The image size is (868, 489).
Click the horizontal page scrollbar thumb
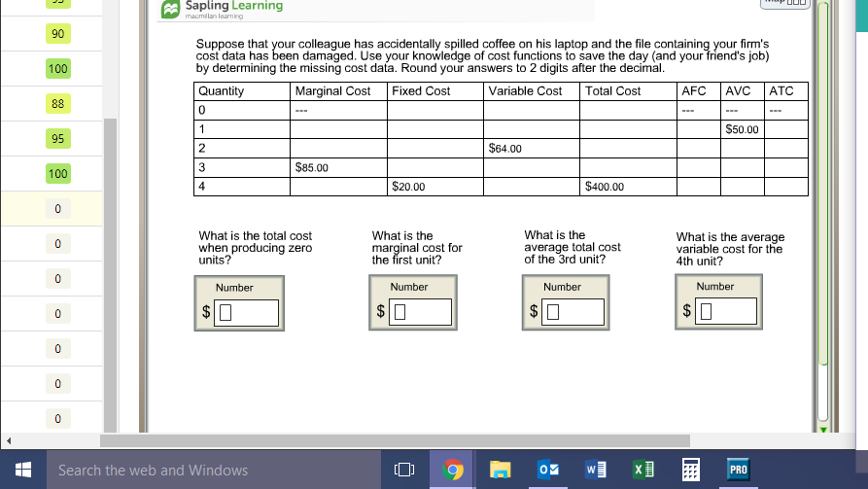click(x=395, y=440)
